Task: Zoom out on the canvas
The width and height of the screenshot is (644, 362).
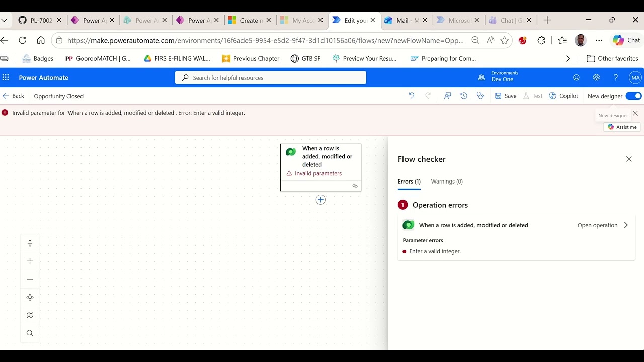Action: tap(30, 279)
